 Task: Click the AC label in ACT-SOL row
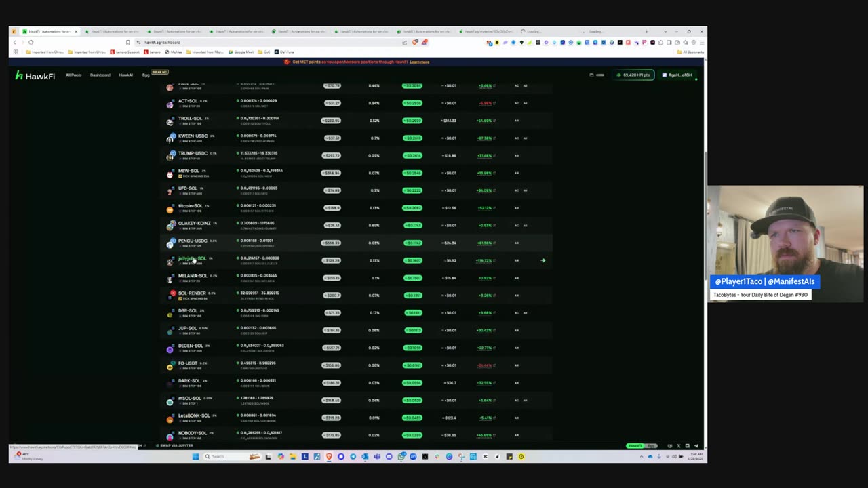517,103
